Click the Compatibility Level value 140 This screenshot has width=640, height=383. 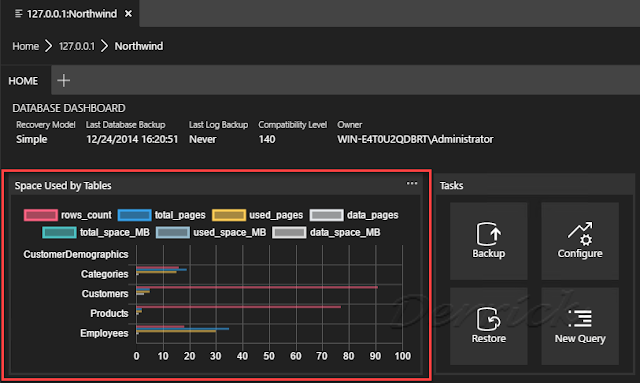click(267, 139)
